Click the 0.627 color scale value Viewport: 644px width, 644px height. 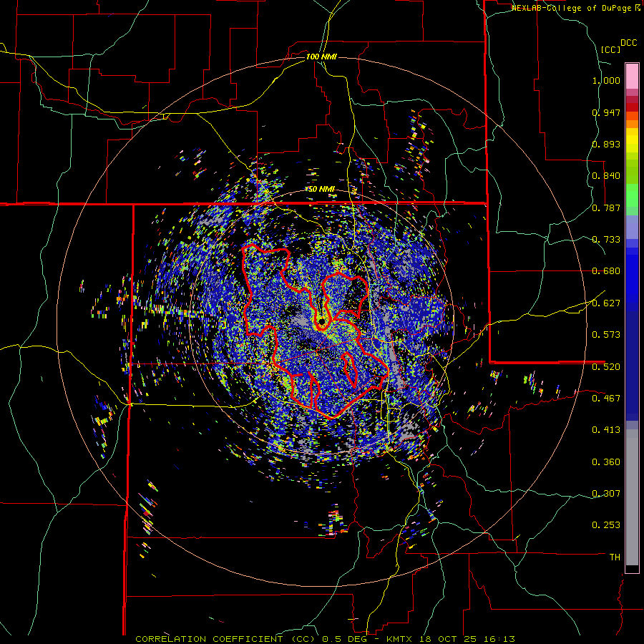click(606, 303)
